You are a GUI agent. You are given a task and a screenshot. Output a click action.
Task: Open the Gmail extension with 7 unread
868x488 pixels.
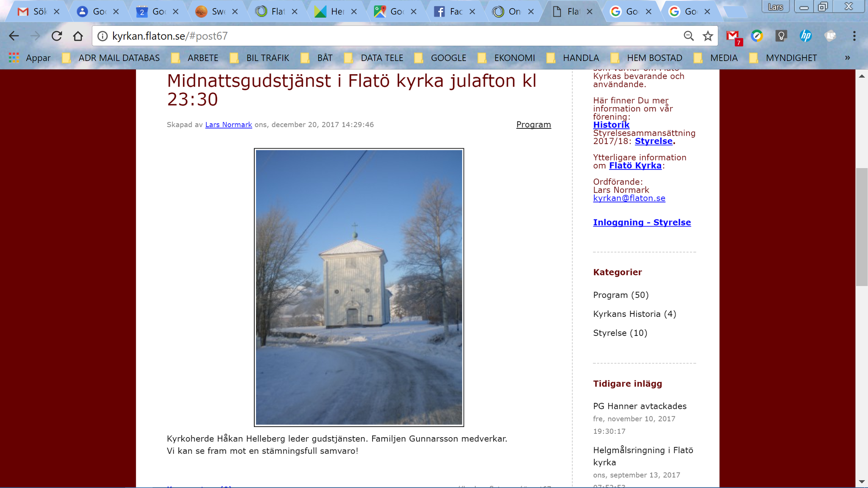point(734,37)
